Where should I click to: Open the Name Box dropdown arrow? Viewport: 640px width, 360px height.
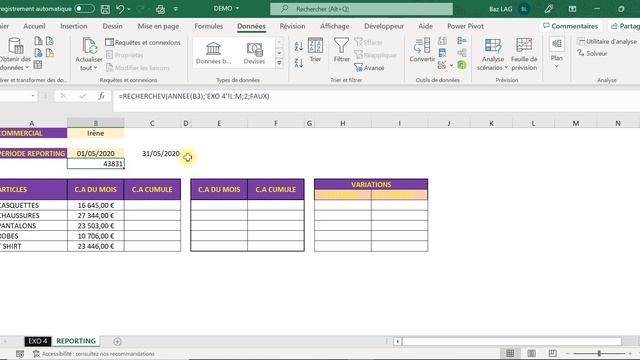pos(33,96)
